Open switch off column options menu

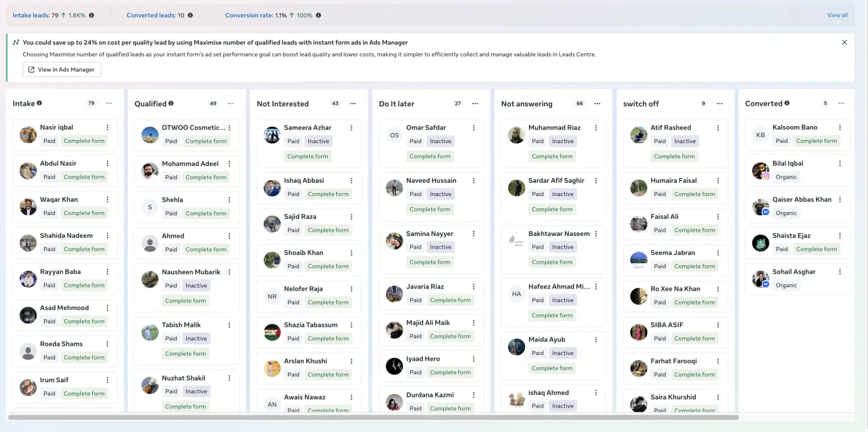pos(719,104)
